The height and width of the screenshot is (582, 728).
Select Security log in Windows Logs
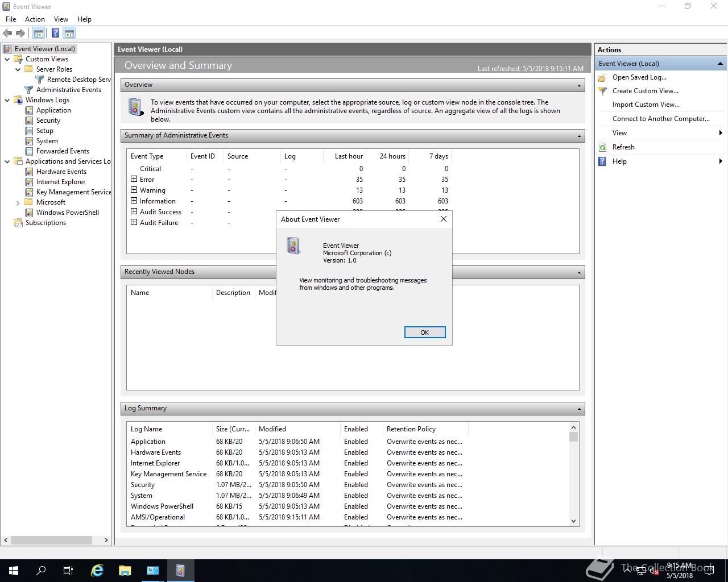48,120
